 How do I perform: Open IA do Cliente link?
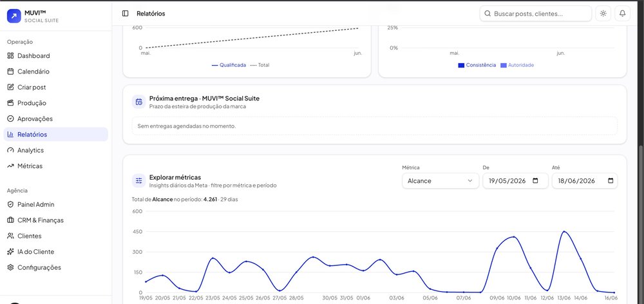56,252
